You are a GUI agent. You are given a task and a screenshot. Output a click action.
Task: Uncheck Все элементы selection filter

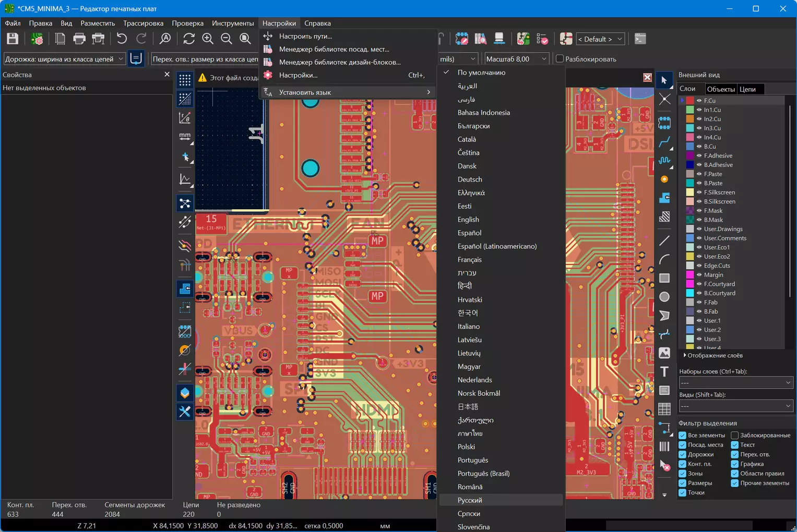(682, 435)
